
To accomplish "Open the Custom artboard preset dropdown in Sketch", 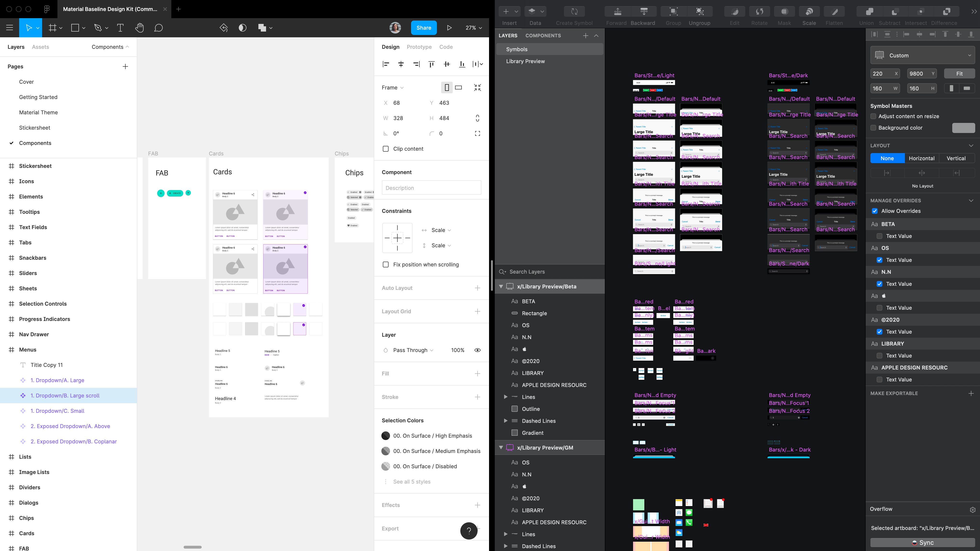I will pyautogui.click(x=923, y=55).
